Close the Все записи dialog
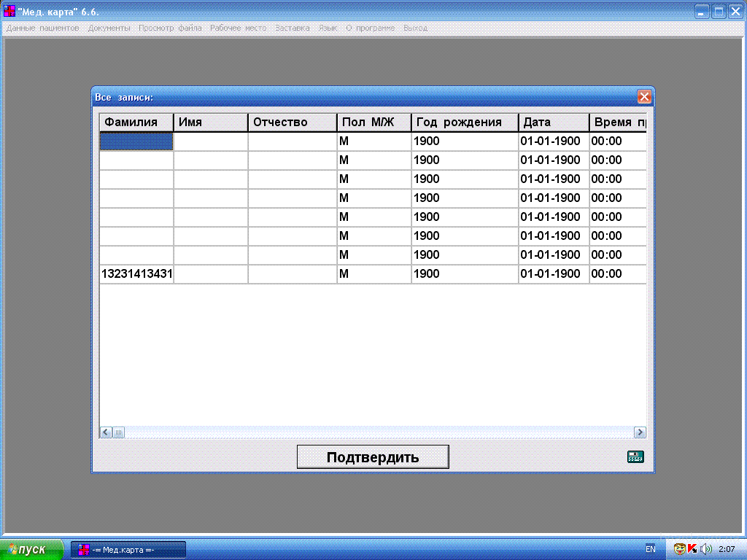Viewport: 747px width, 560px height. coord(643,97)
